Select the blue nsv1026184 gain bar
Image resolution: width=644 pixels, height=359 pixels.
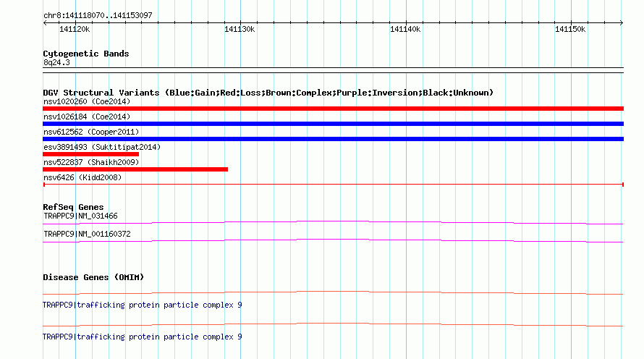pos(333,124)
